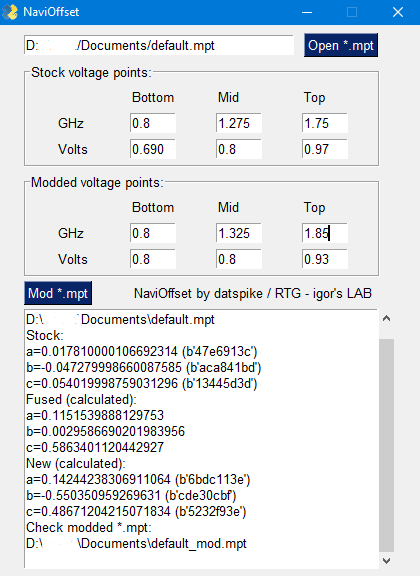Edit Modded Top Volts field 0.93
Viewport: 420px width, 576px height.
point(324,259)
